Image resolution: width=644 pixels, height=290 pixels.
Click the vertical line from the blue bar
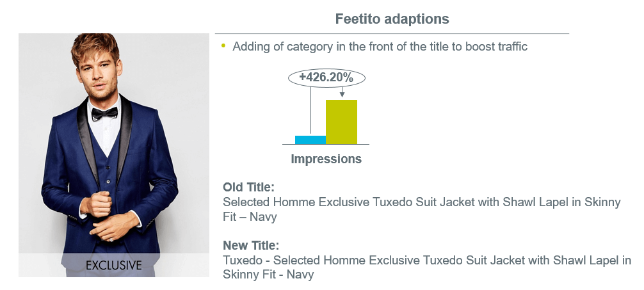click(310, 111)
